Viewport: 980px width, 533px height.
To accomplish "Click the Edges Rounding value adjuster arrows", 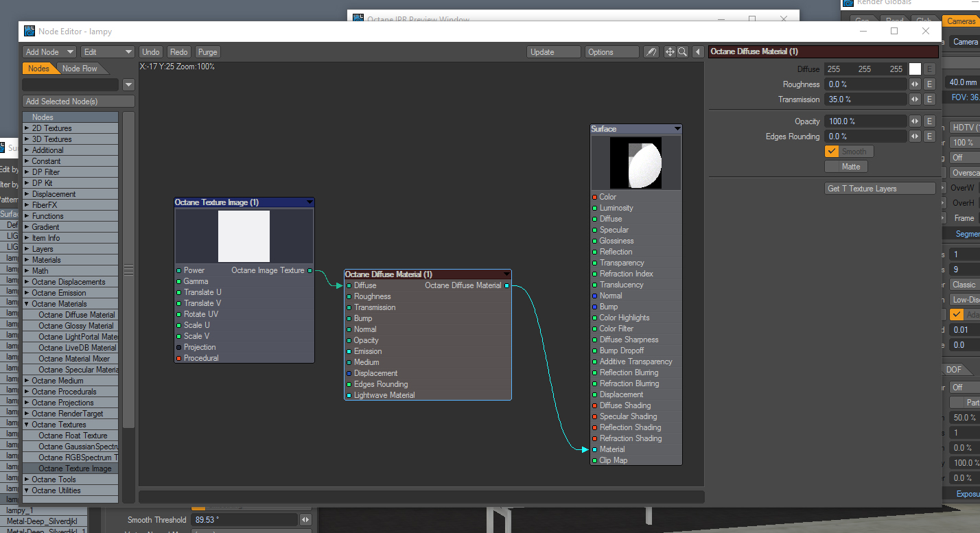I will point(915,137).
